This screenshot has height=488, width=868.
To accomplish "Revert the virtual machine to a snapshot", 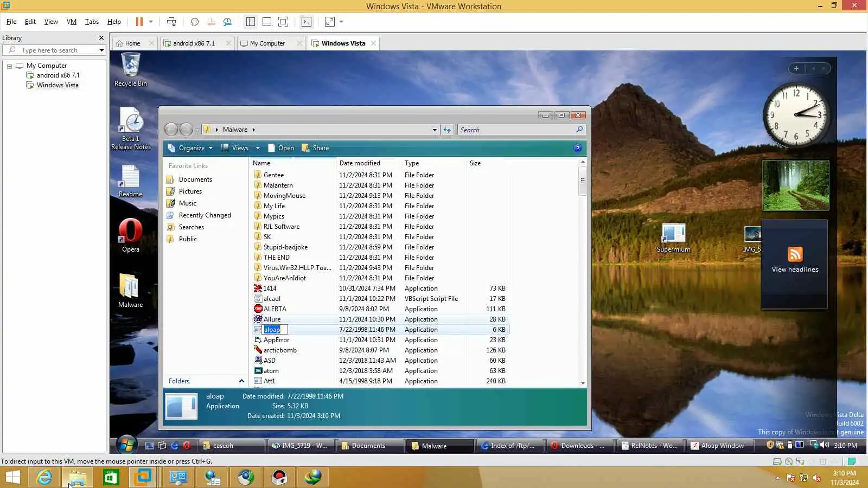I will click(x=211, y=22).
